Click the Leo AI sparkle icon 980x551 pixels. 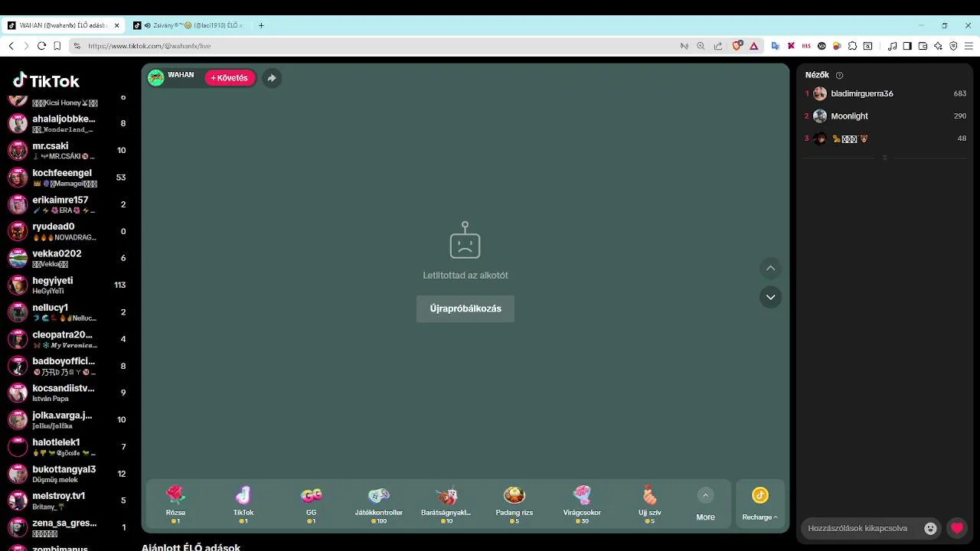click(938, 46)
